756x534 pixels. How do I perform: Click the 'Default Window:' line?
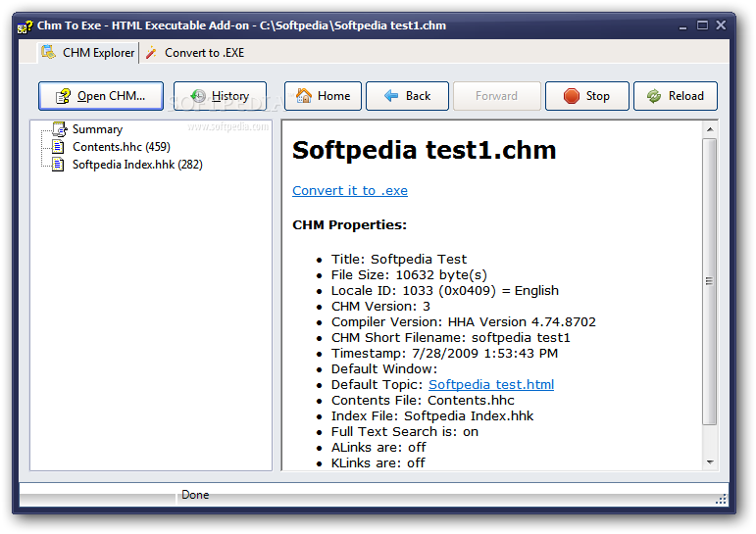click(383, 369)
